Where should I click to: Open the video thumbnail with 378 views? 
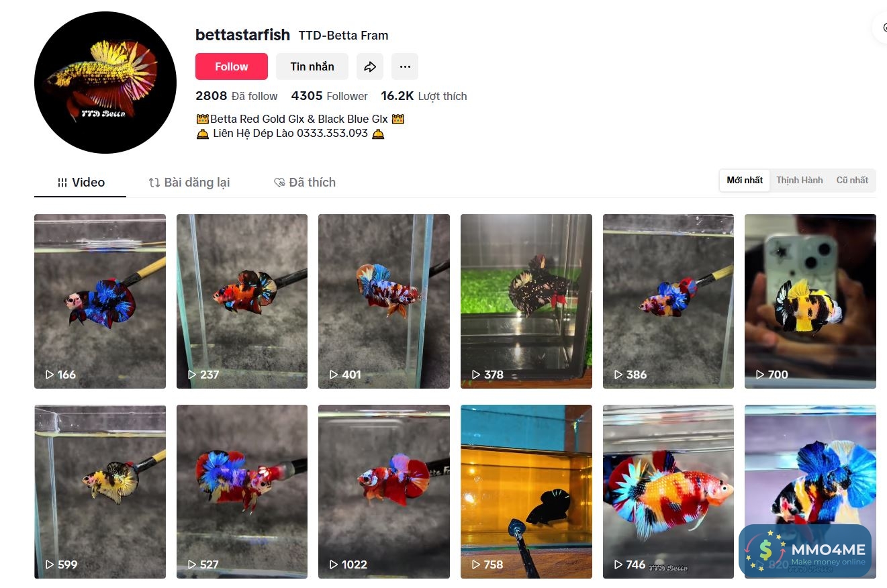click(x=526, y=301)
